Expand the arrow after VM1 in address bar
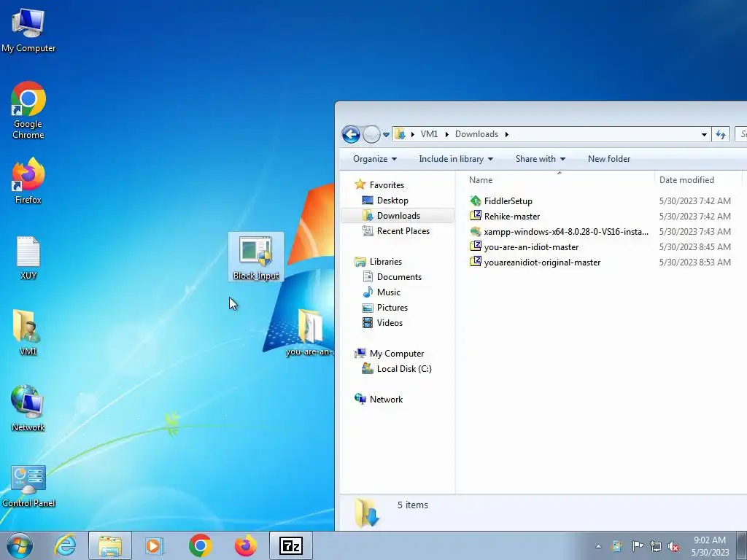This screenshot has height=560, width=747. tap(446, 134)
